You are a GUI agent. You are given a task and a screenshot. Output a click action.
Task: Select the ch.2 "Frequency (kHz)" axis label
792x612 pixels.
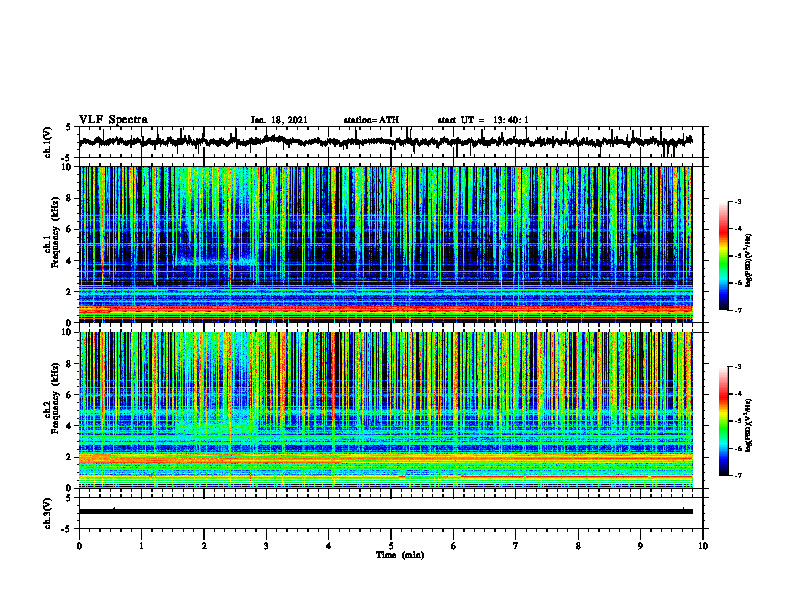[55, 398]
